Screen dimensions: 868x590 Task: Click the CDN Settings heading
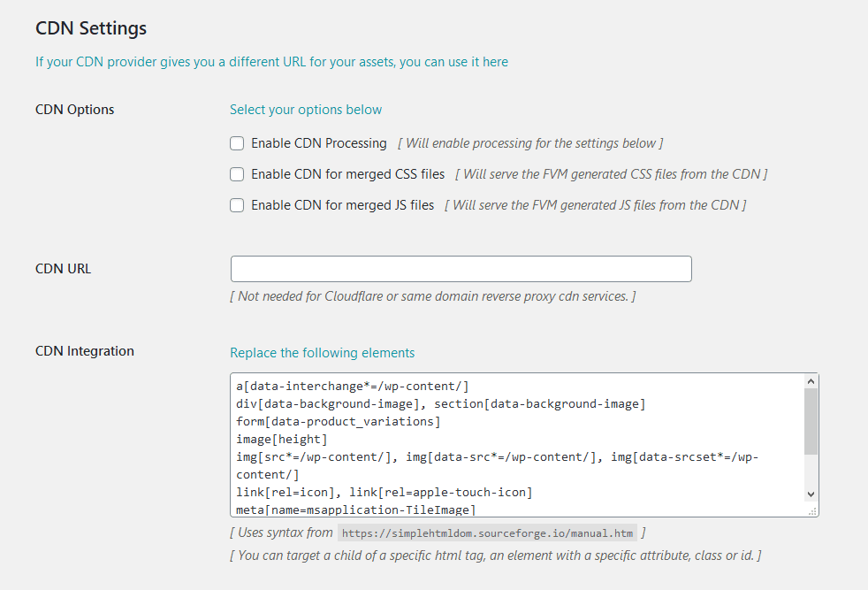click(91, 28)
